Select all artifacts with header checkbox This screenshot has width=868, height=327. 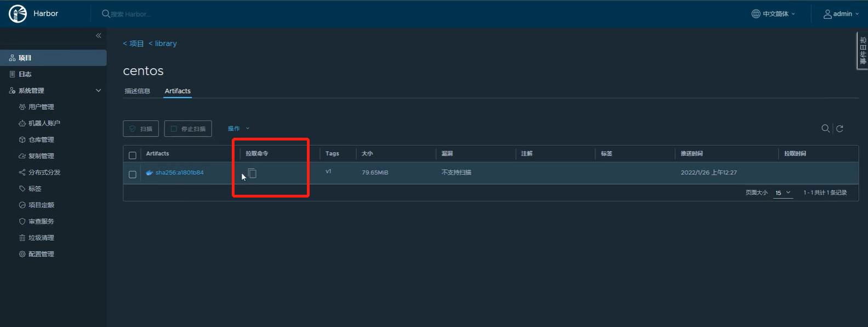[x=133, y=155]
